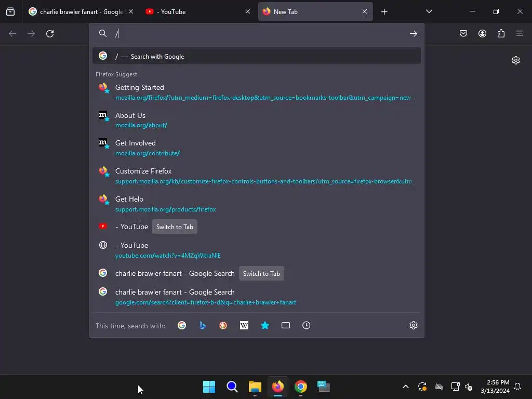The image size is (532, 399).
Task: Open search settings gear in dropdown
Action: pos(413,325)
